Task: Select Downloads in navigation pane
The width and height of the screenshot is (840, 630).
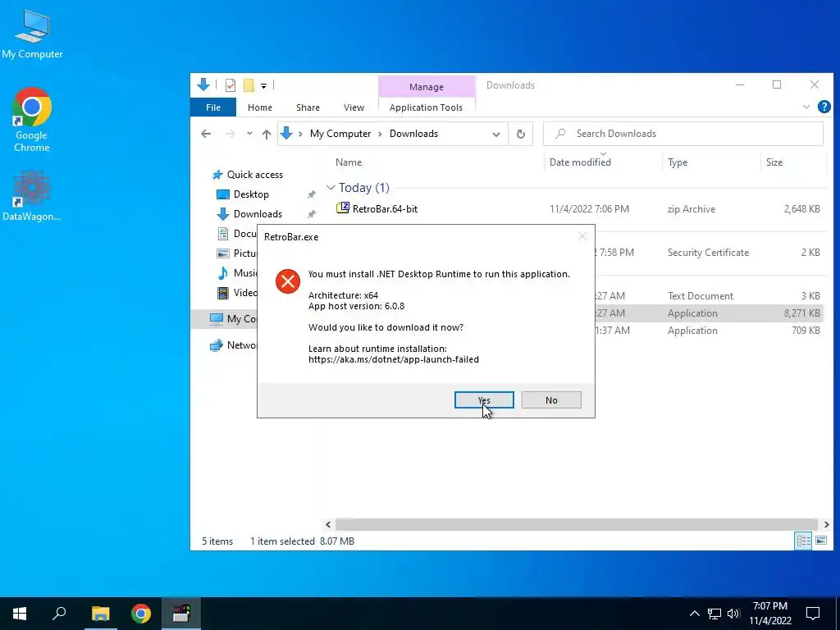Action: [257, 214]
